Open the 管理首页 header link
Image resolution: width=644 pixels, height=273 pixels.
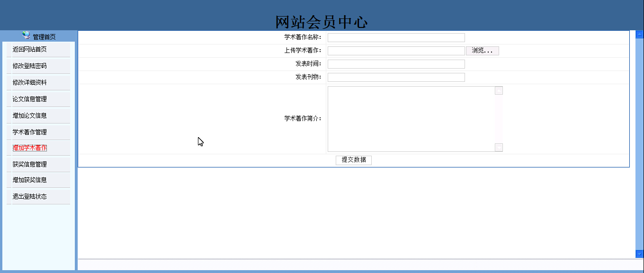44,37
